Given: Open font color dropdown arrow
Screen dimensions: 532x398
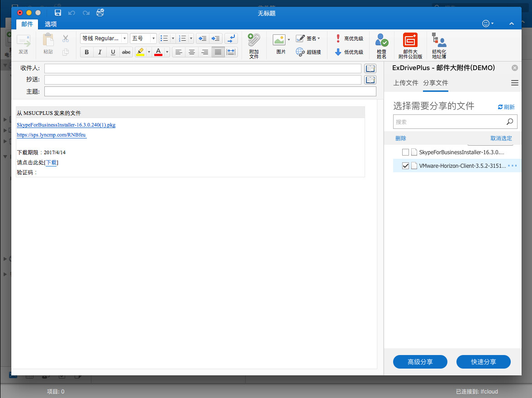Looking at the screenshot, I should [x=167, y=52].
